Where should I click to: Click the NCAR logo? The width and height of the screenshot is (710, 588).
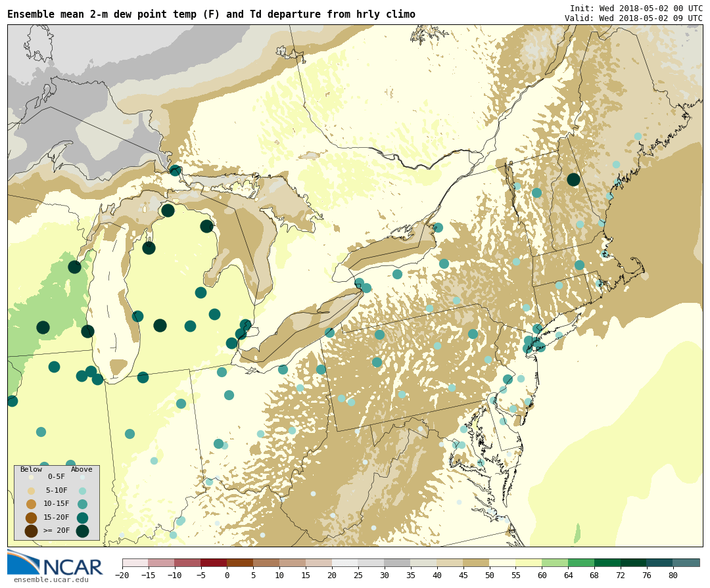[55, 564]
